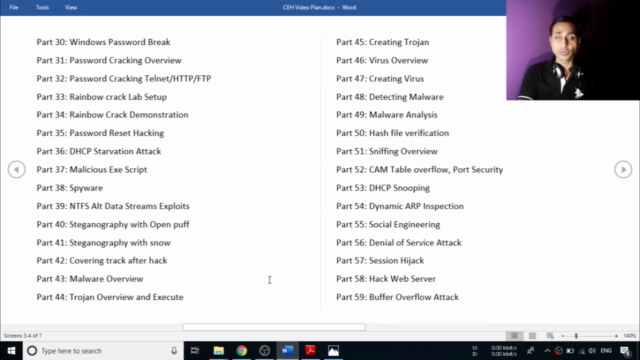Click 'Part 34: Rainbow Crack Demonstration'

(x=112, y=115)
